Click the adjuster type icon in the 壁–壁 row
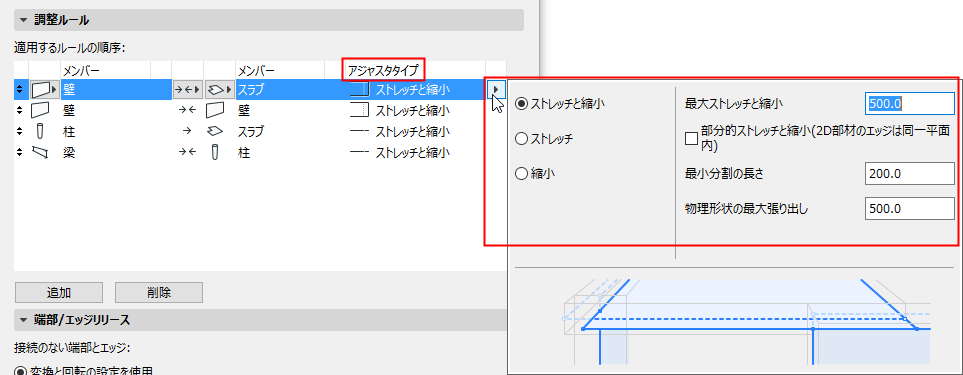The width and height of the screenshot is (963, 375). click(360, 110)
